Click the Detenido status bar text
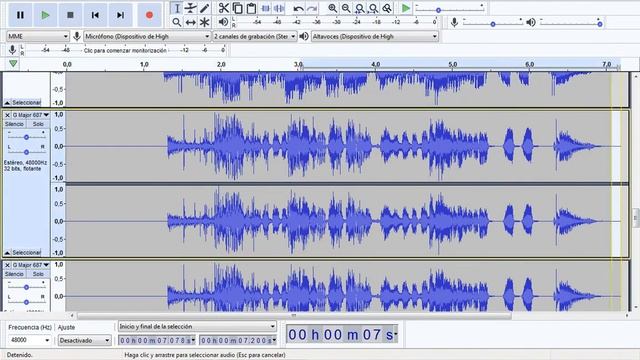This screenshot has height=360, width=640. pos(19,355)
